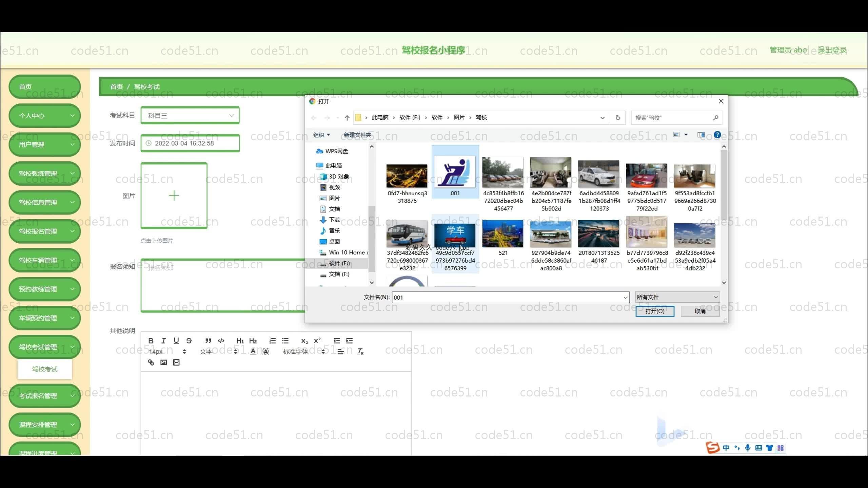This screenshot has width=868, height=488.
Task: Expand the 考试报名管理 sidebar menu
Action: [45, 395]
